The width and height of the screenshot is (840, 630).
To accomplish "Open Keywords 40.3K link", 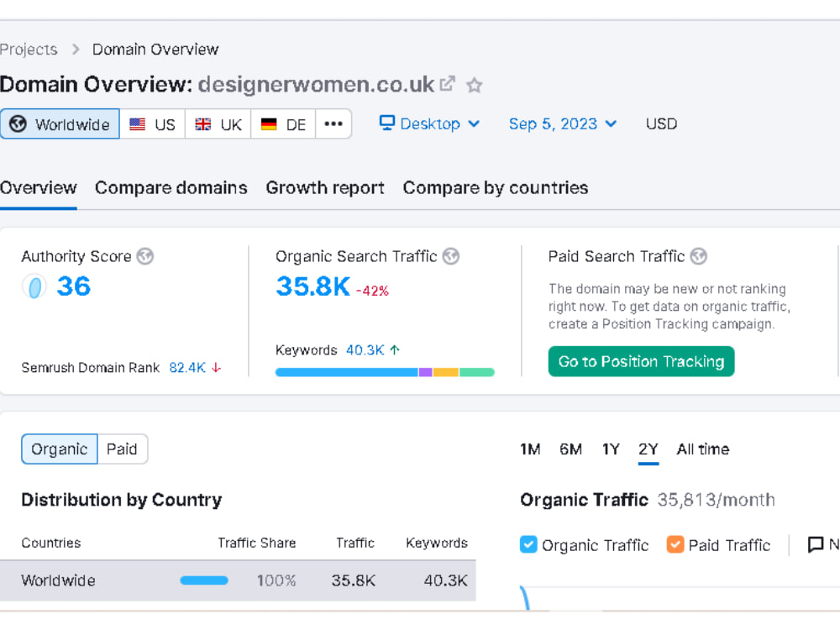I will tap(365, 349).
